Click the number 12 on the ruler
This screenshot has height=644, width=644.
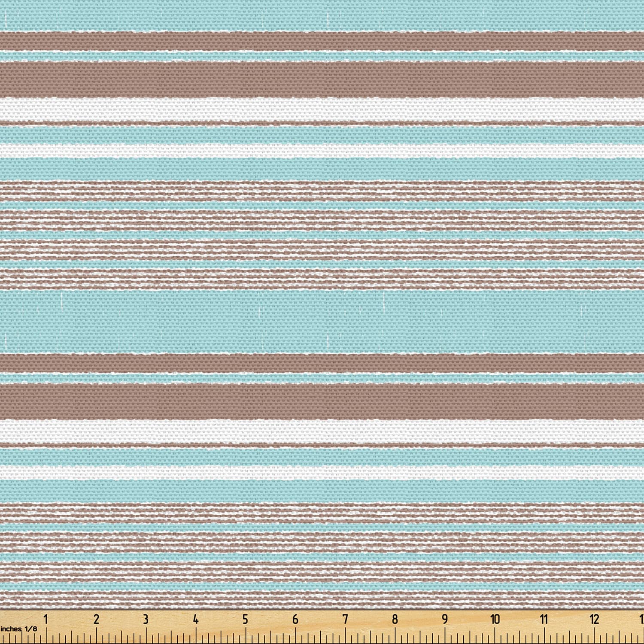(x=594, y=619)
